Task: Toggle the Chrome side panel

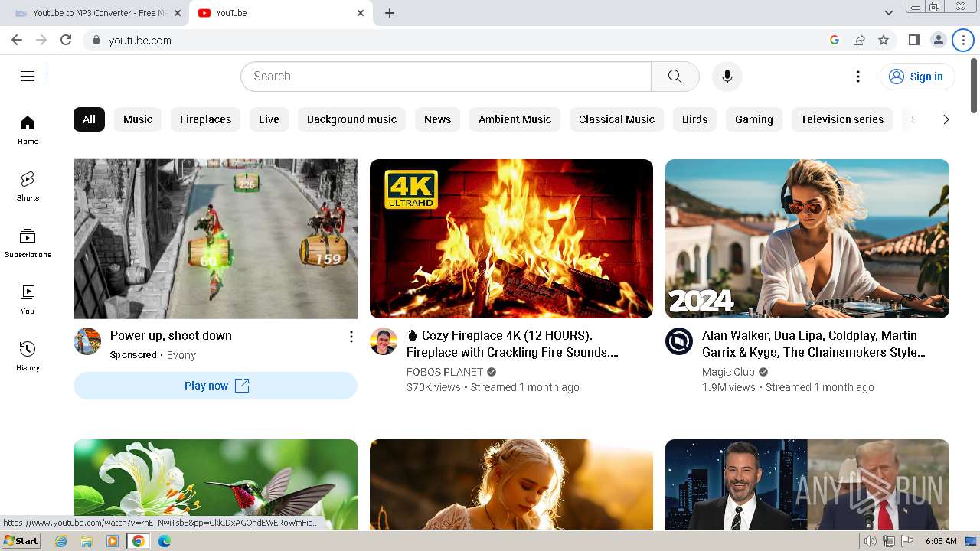Action: tap(913, 40)
